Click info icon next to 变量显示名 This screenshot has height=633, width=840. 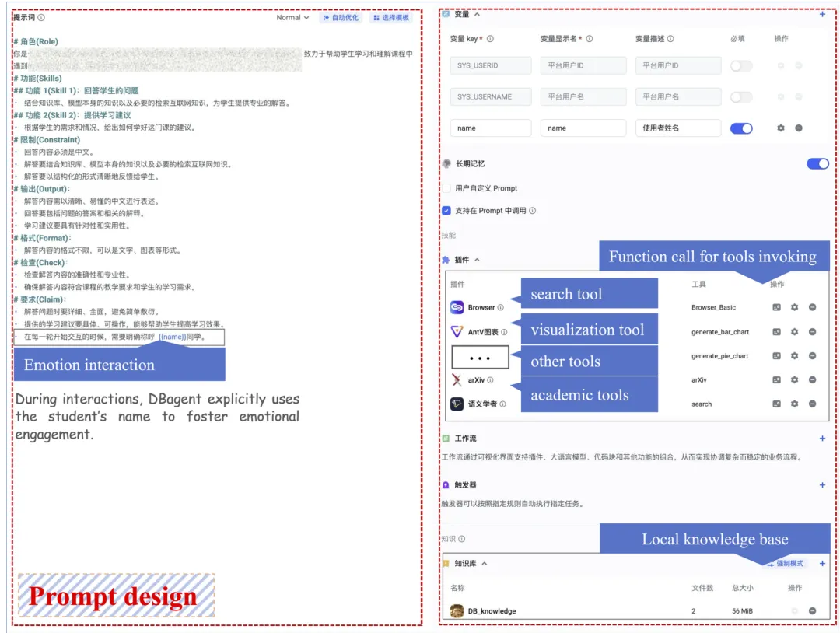click(x=590, y=39)
